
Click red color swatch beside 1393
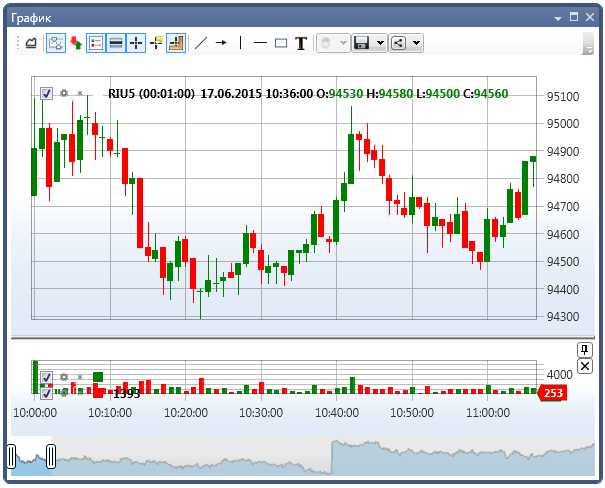pyautogui.click(x=98, y=393)
